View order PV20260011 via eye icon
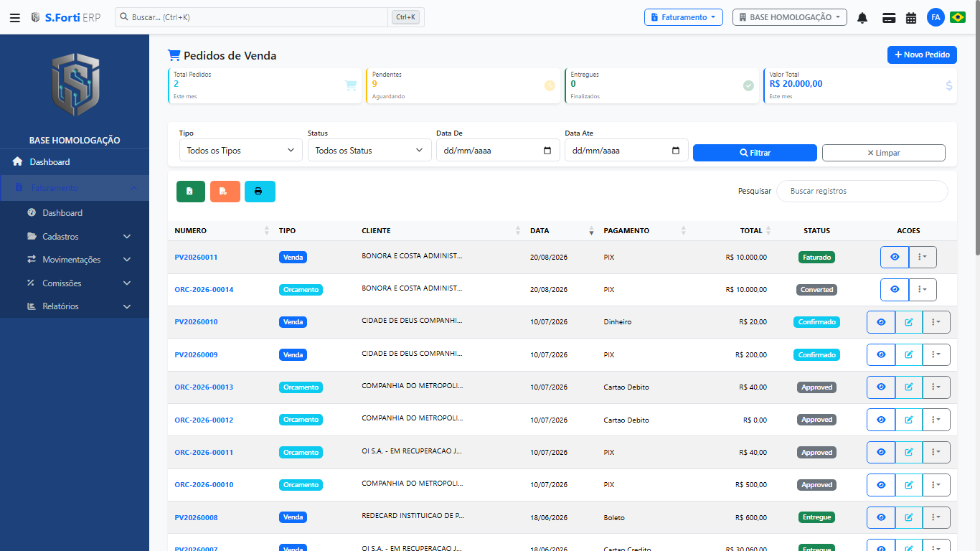Viewport: 980px width, 551px height. coord(895,257)
